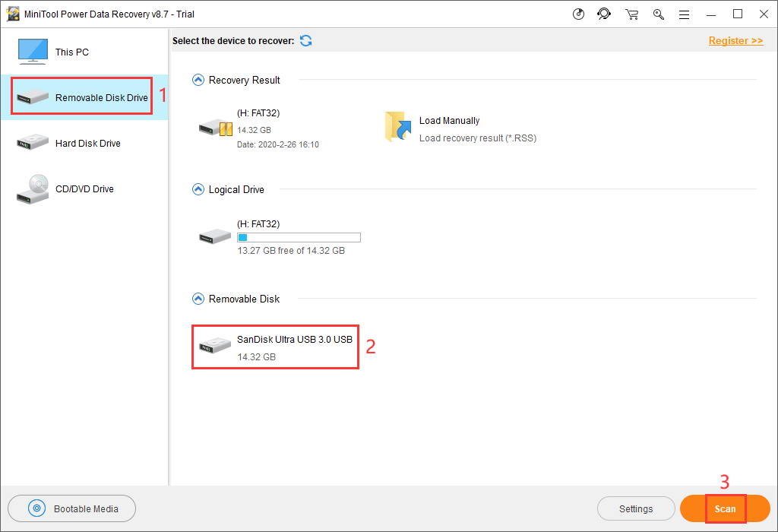Close the MiniTool window
The width and height of the screenshot is (778, 532).
(764, 14)
